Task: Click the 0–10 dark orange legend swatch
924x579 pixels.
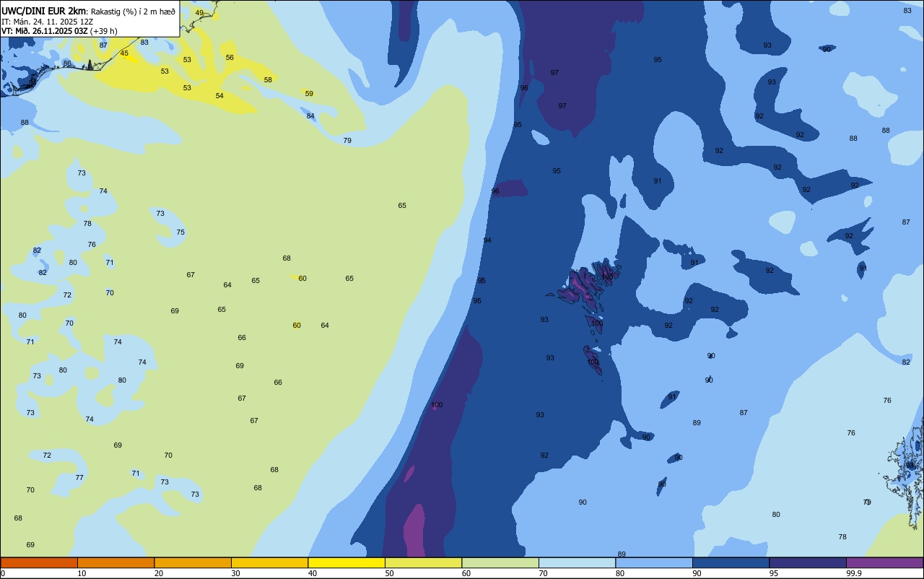Action: [39, 562]
